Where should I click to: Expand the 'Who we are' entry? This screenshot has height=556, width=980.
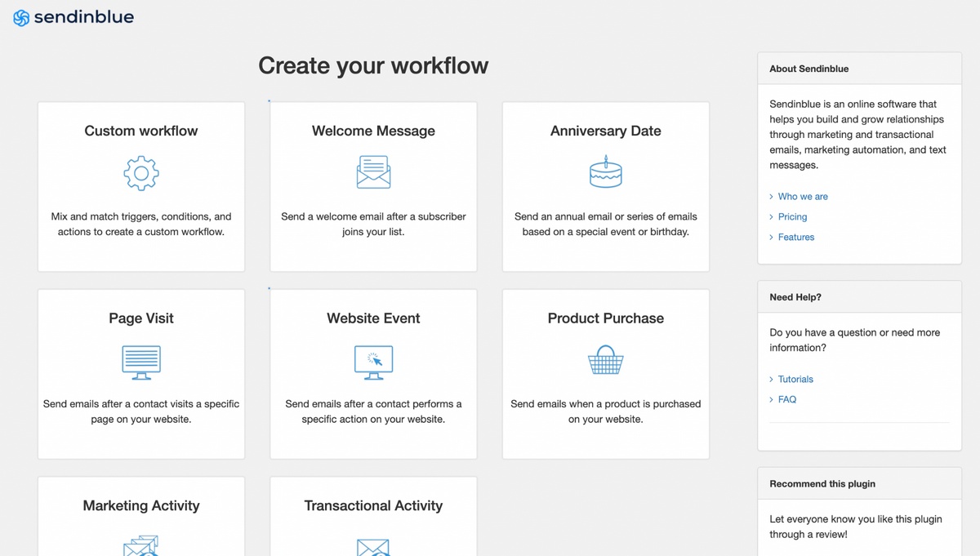click(x=804, y=196)
